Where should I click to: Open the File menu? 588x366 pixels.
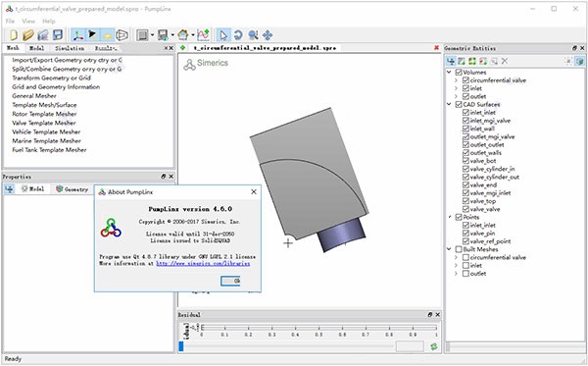tap(10, 21)
